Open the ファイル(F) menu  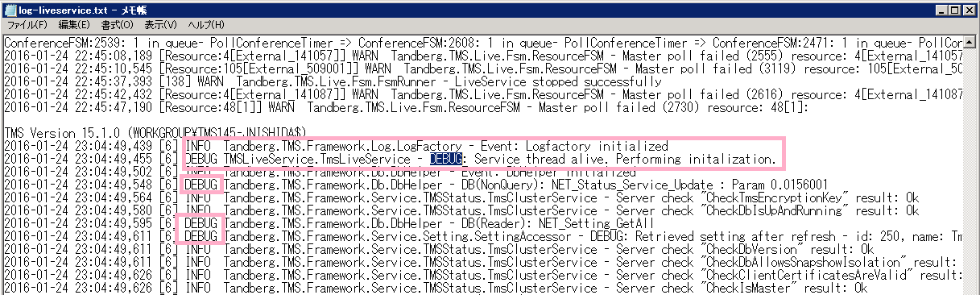(x=27, y=26)
